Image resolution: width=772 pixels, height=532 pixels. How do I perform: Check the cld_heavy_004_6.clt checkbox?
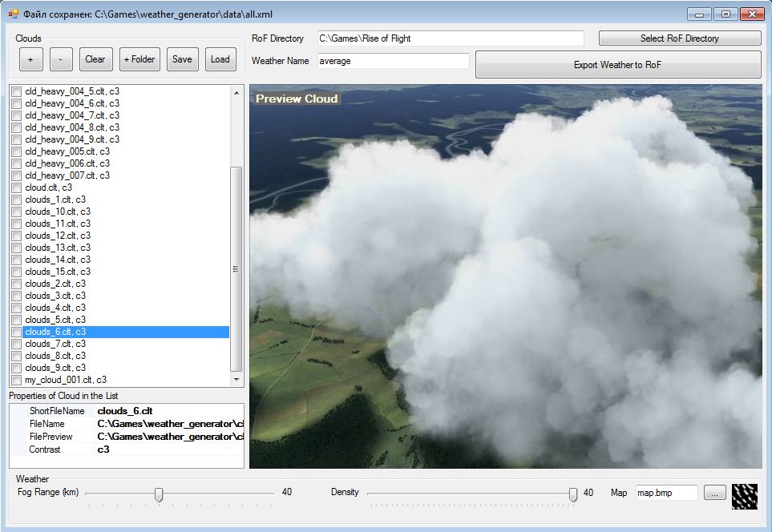click(x=17, y=104)
